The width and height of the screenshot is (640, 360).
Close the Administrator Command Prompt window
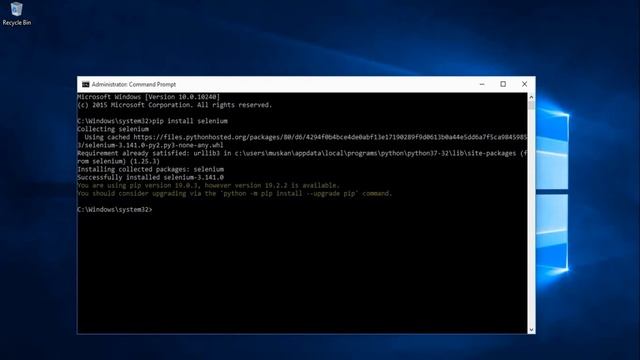pyautogui.click(x=524, y=84)
